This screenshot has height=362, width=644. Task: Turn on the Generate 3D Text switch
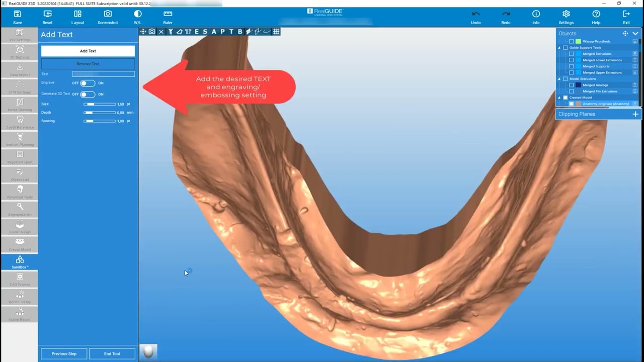(x=88, y=94)
